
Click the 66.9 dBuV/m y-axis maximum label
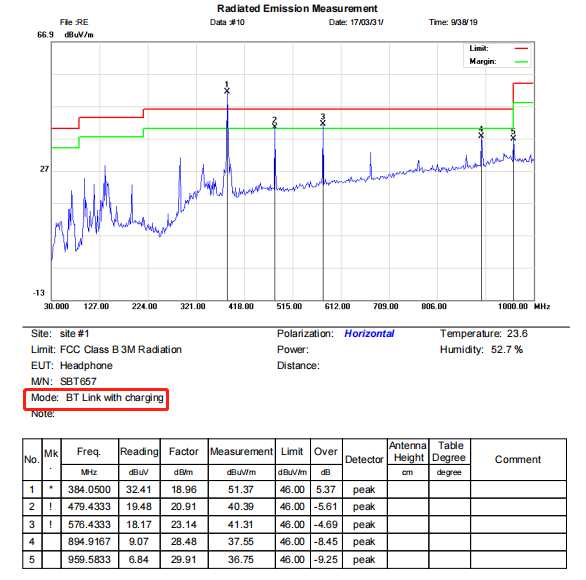coord(65,35)
